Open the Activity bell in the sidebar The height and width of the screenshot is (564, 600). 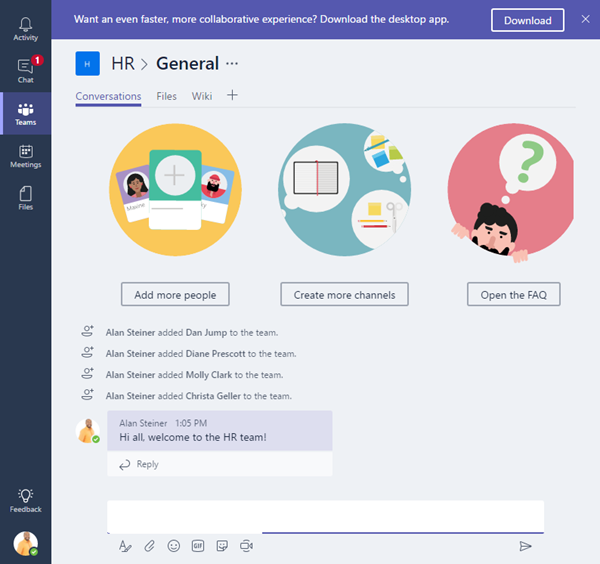(26, 29)
